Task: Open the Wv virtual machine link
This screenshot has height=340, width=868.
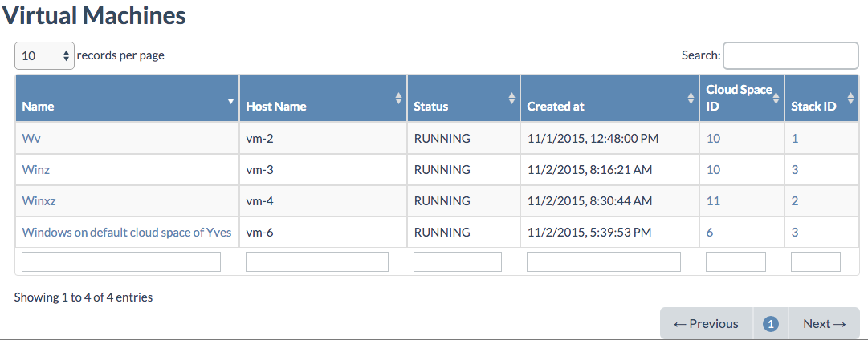Action: click(31, 139)
